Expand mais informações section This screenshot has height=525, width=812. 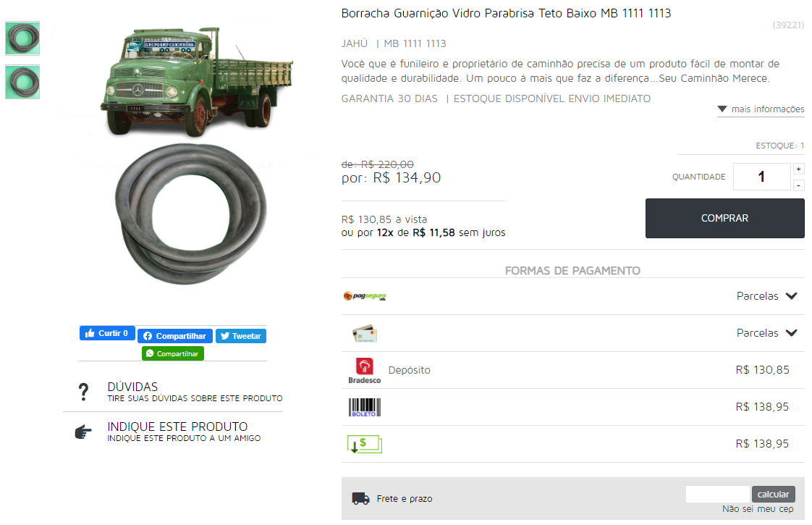click(761, 109)
